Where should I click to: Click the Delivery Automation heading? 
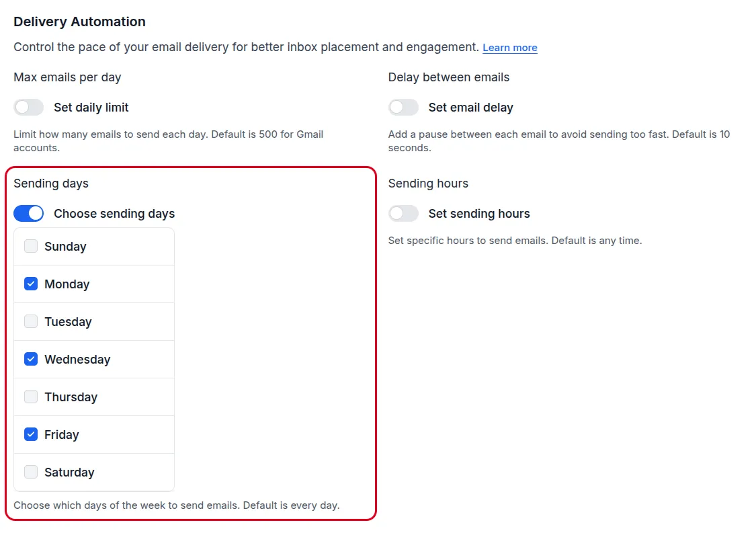(x=79, y=22)
